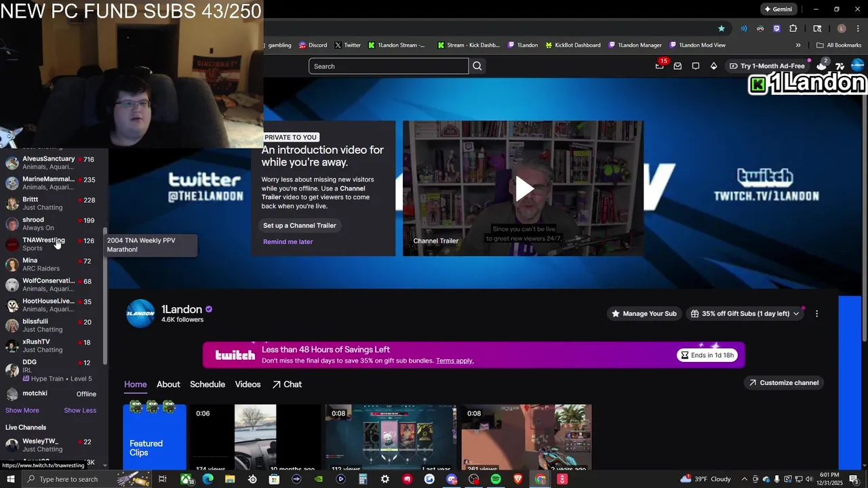The width and height of the screenshot is (868, 488).
Task: Open WesleyTW_ live channel
Action: pos(50,445)
